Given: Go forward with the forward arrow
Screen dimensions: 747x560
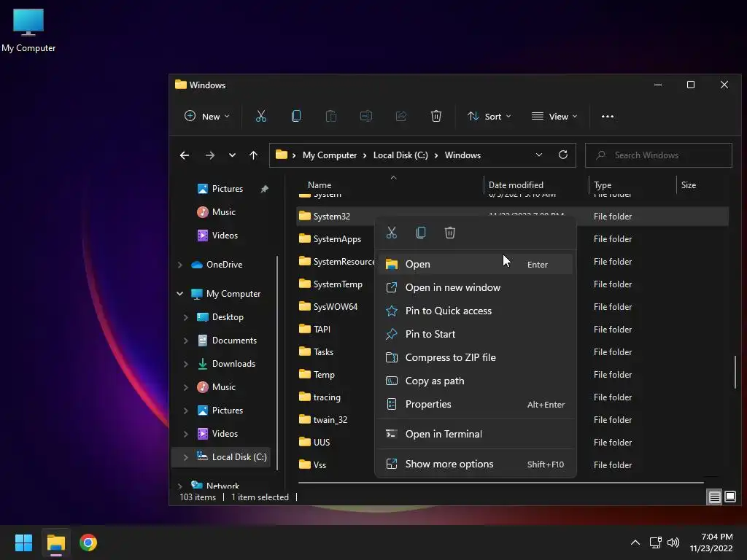Looking at the screenshot, I should point(209,155).
